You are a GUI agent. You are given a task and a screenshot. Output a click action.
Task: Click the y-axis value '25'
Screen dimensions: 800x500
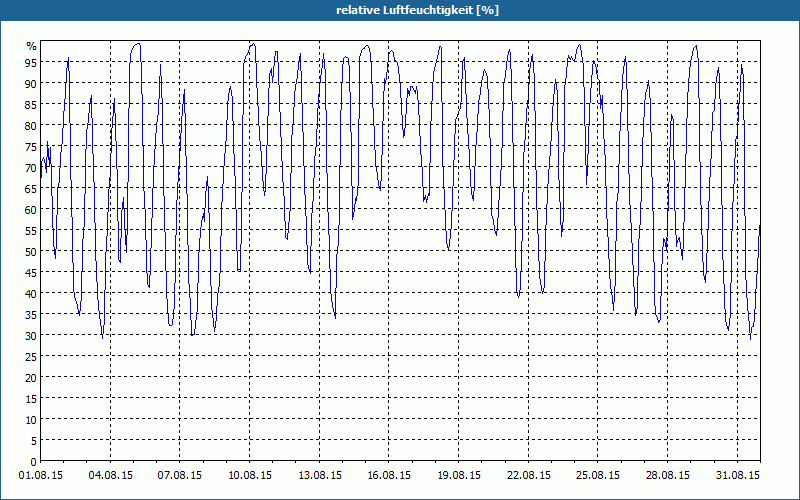pyautogui.click(x=31, y=357)
